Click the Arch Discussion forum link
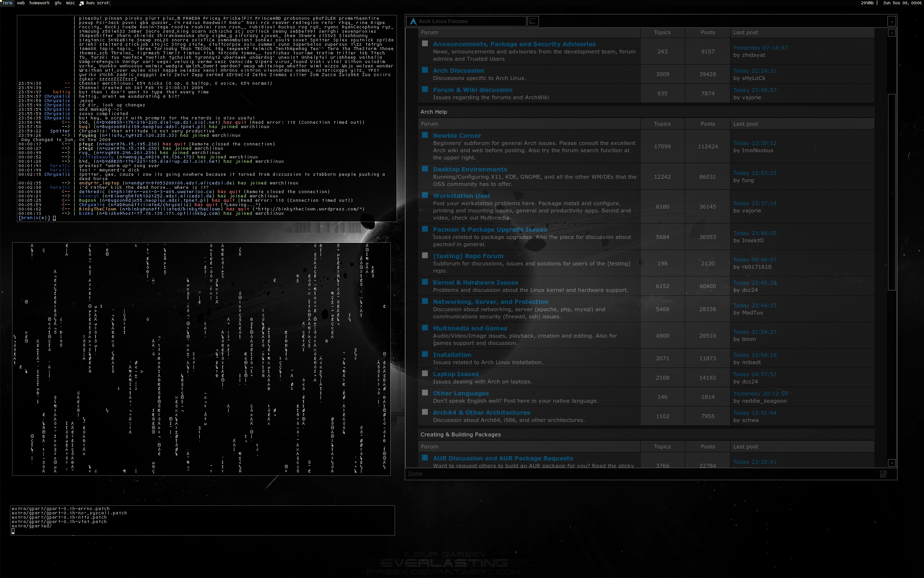 point(459,71)
